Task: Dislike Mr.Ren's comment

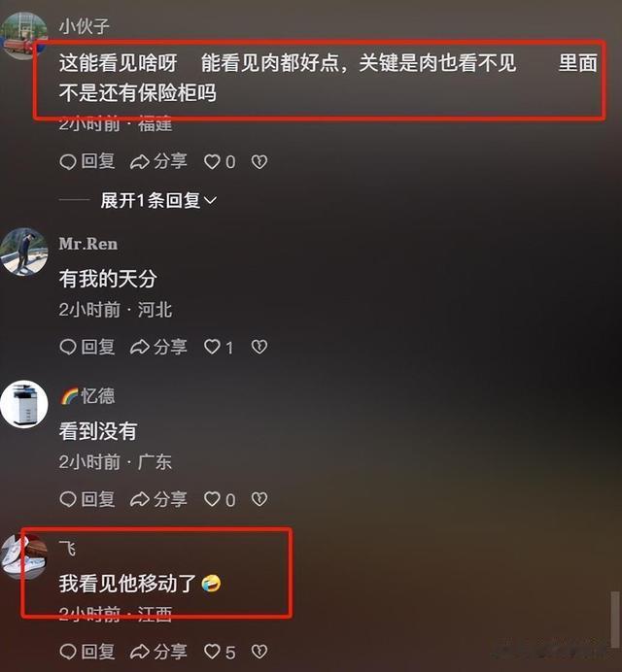Action: [259, 347]
